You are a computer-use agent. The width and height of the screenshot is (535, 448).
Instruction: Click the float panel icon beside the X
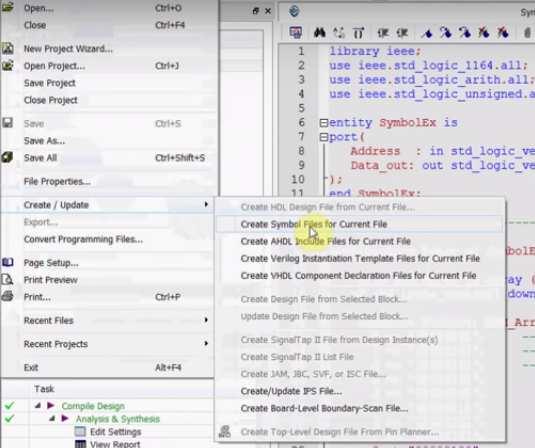pos(256,11)
